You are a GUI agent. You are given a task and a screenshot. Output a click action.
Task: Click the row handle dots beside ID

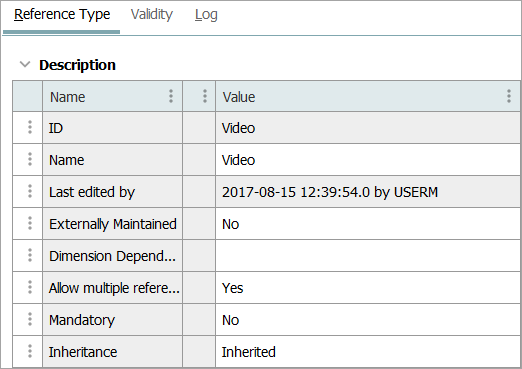click(30, 127)
